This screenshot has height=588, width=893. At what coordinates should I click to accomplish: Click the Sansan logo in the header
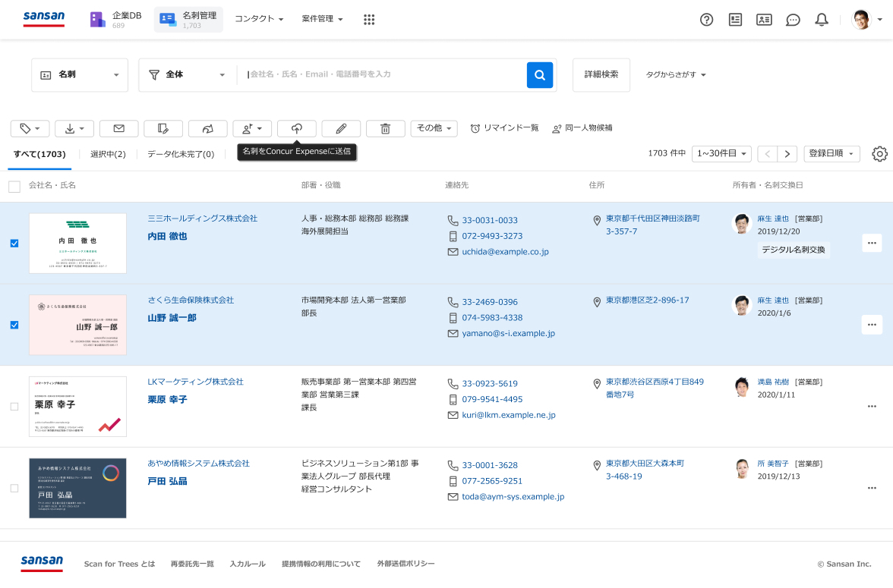[x=44, y=18]
